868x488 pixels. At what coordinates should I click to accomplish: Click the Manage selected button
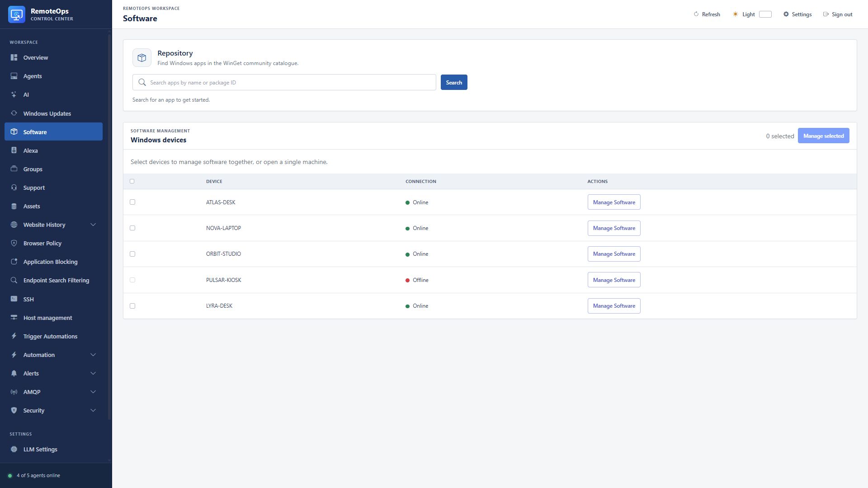tap(823, 136)
